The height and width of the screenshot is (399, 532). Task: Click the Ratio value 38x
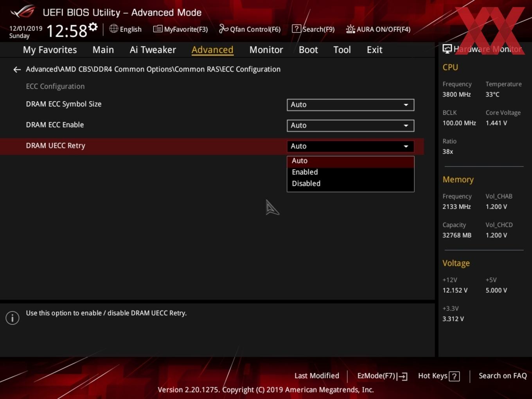[448, 152]
